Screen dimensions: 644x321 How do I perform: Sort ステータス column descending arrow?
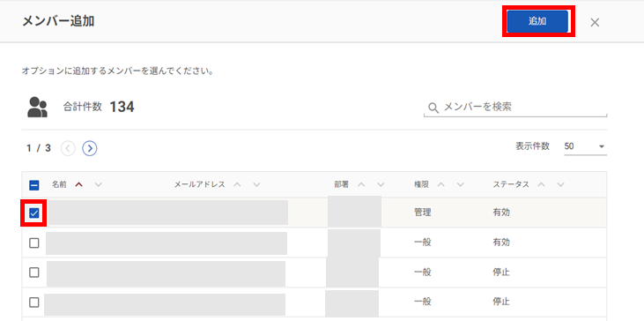coord(560,184)
